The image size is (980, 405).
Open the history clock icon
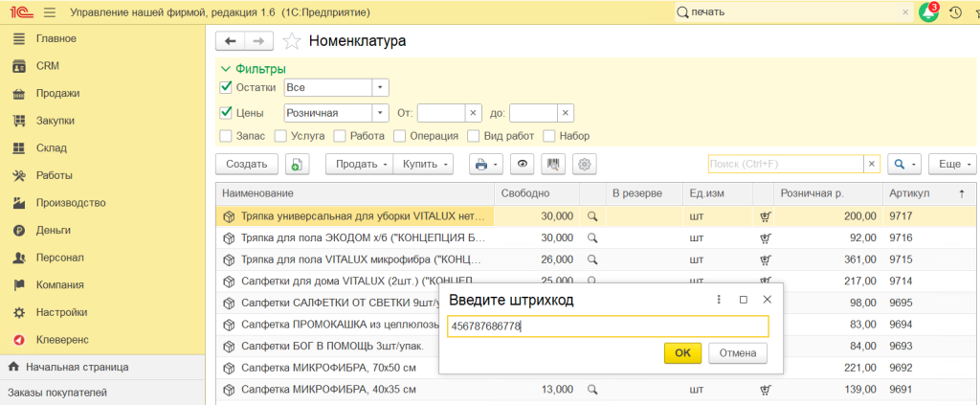point(955,11)
